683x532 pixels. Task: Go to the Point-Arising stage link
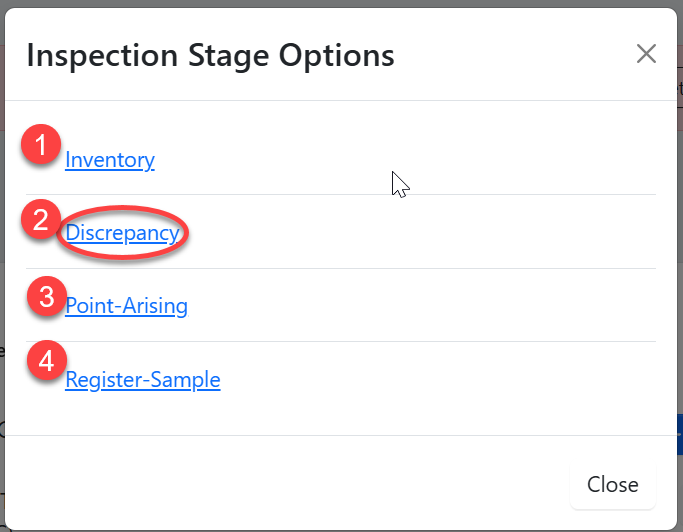[x=126, y=306]
